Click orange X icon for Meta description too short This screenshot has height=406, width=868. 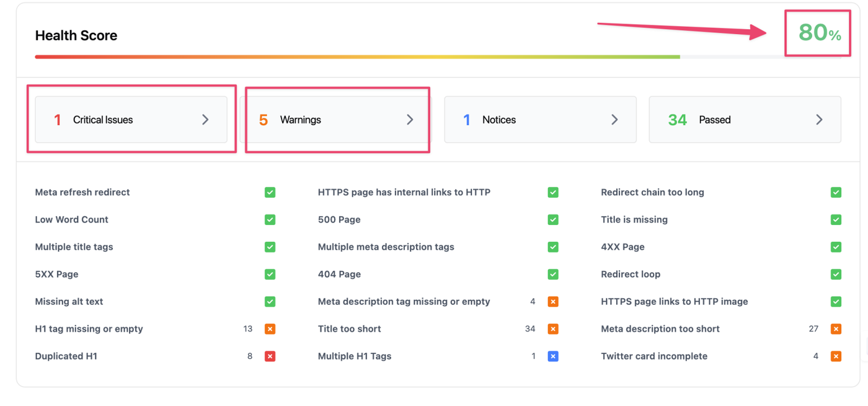point(836,329)
